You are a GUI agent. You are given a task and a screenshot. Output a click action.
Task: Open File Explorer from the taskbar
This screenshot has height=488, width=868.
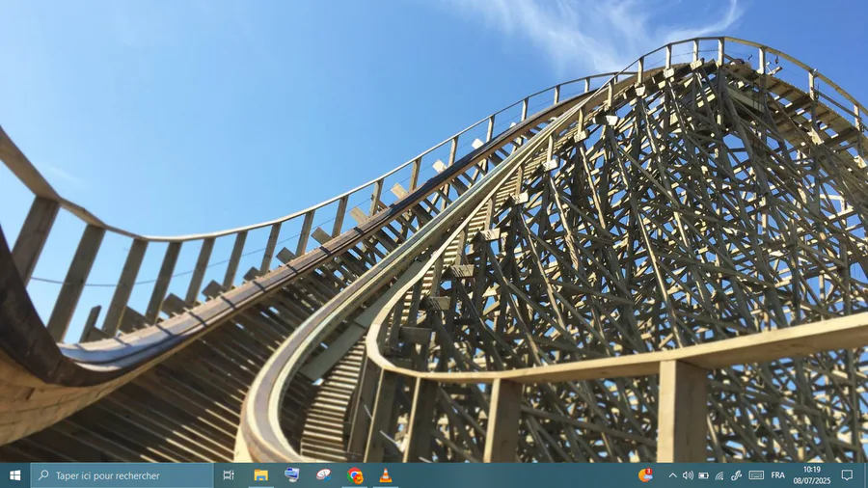pos(260,475)
